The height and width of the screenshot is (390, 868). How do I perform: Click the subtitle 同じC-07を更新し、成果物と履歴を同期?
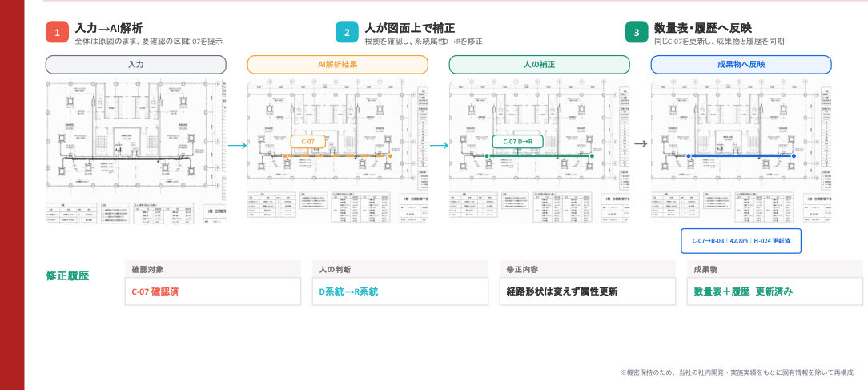point(719,42)
